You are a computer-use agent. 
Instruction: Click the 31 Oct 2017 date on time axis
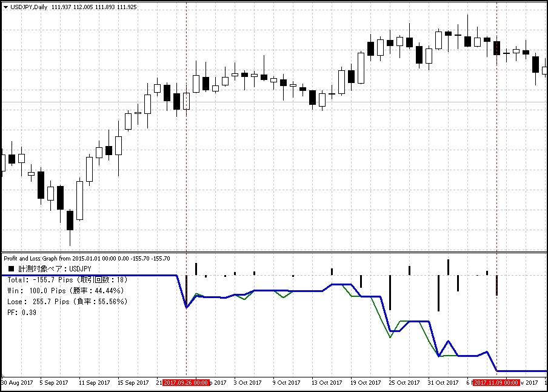tap(443, 382)
